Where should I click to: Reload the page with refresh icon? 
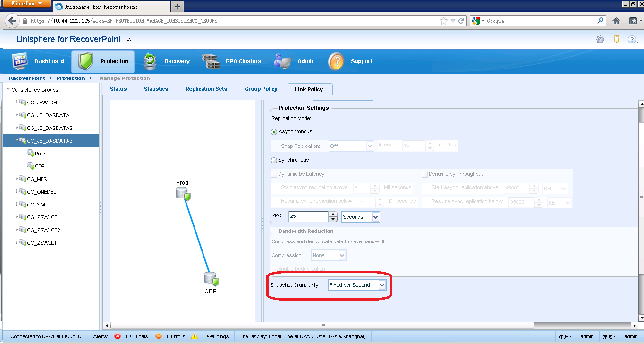click(x=461, y=21)
